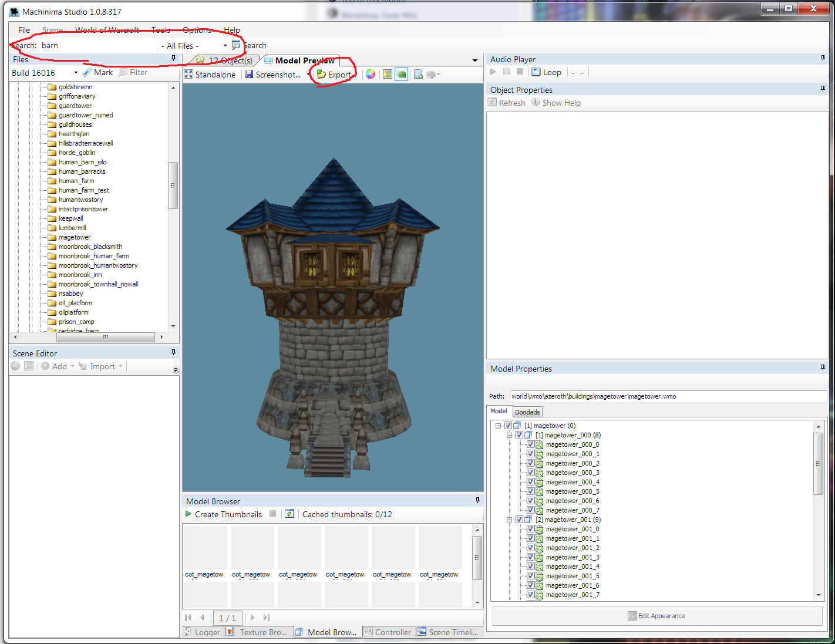Uncheck magetower_000_7 checkbox
This screenshot has height=644, width=835.
530,510
